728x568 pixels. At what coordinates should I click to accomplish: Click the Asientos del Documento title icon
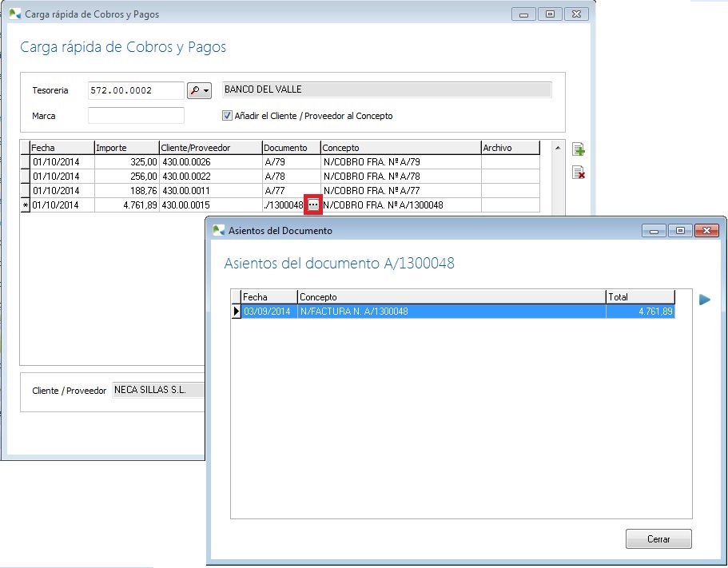click(218, 231)
